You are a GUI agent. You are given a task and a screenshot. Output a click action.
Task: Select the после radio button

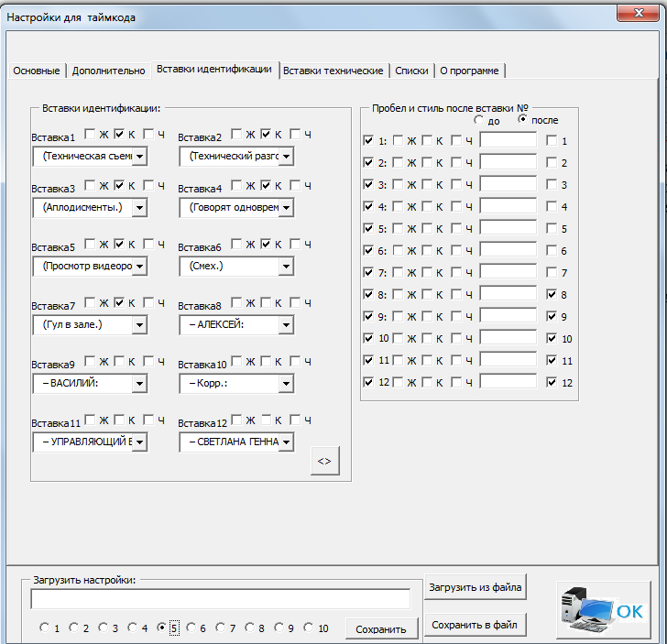[x=522, y=119]
